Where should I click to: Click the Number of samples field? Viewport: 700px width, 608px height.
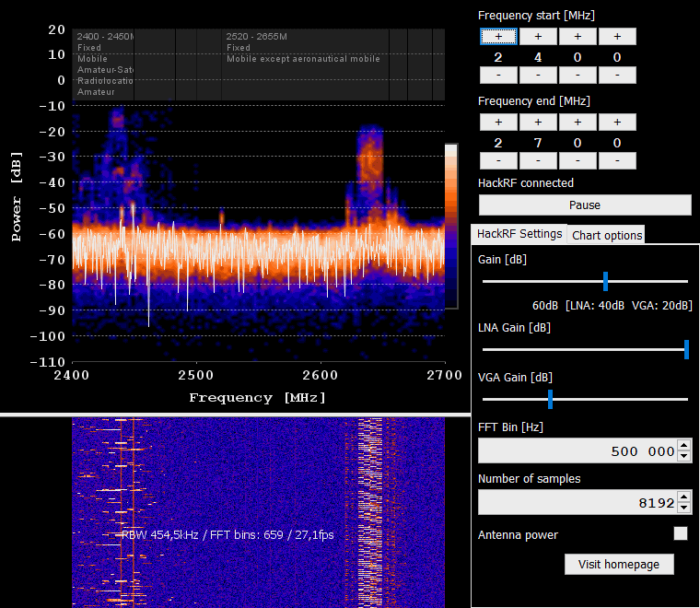pos(577,503)
